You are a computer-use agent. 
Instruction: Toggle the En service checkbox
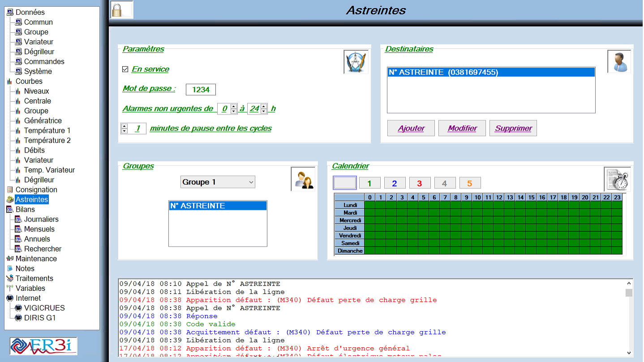(125, 69)
